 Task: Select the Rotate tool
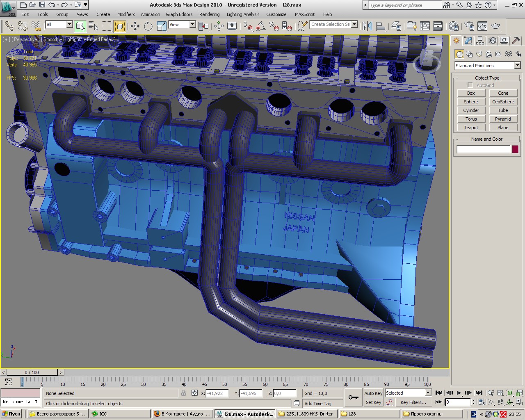pyautogui.click(x=148, y=26)
